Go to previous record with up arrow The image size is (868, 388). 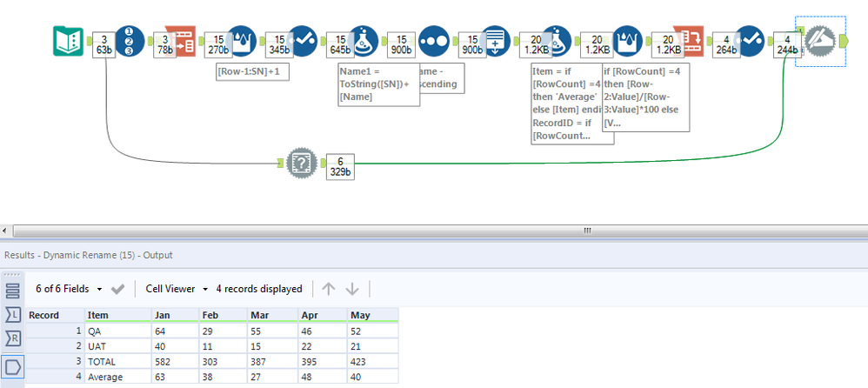coord(329,289)
